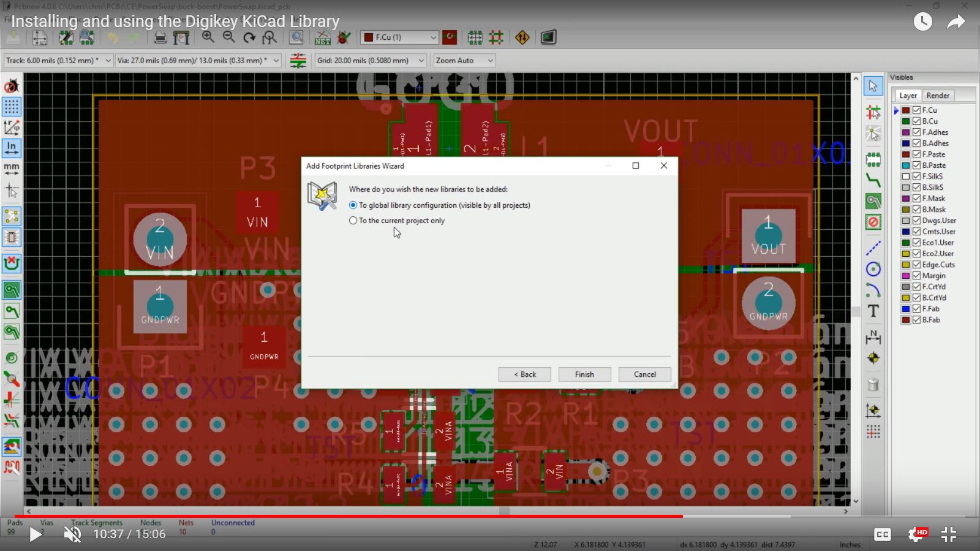Open the Zoom Auto dropdown
Screen dimensions: 980x551
point(464,61)
